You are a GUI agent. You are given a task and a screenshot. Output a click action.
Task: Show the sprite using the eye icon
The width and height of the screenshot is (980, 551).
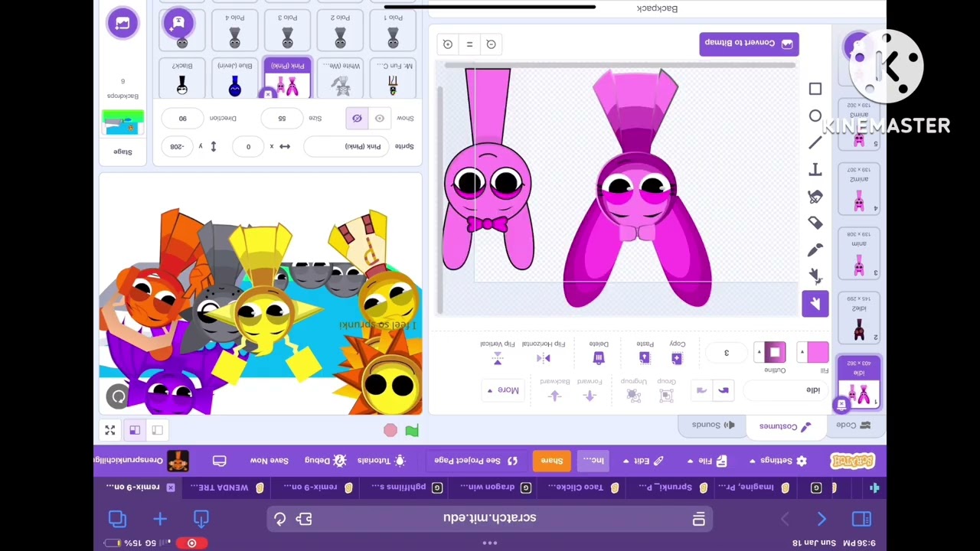coord(380,118)
